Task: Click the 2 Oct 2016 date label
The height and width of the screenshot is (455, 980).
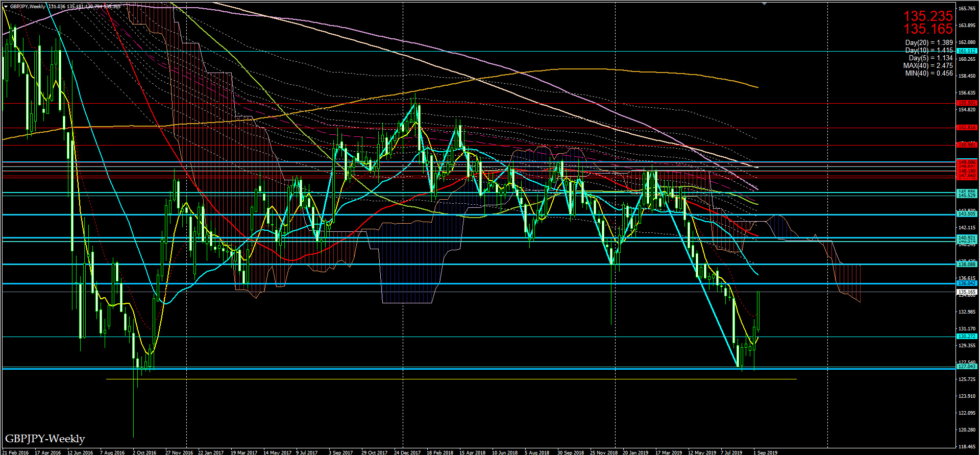Action: [x=144, y=452]
